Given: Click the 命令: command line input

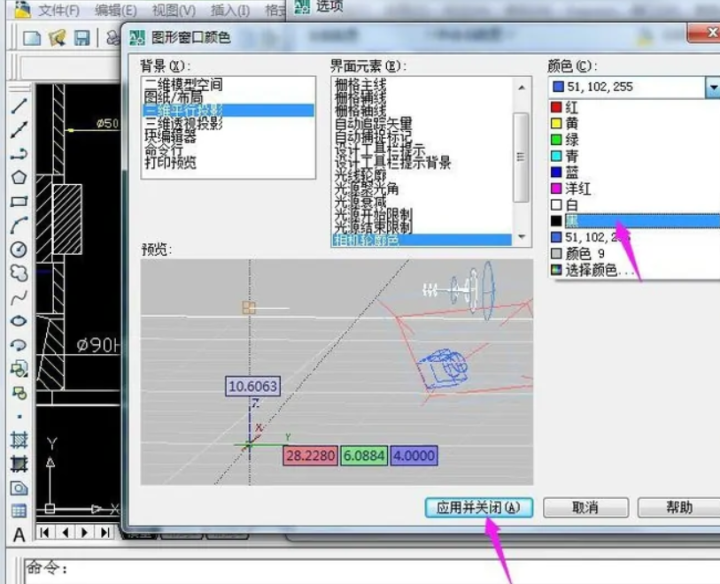Looking at the screenshot, I should 372,571.
